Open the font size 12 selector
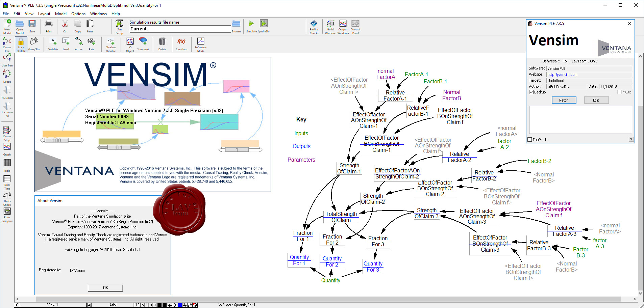 137,305
